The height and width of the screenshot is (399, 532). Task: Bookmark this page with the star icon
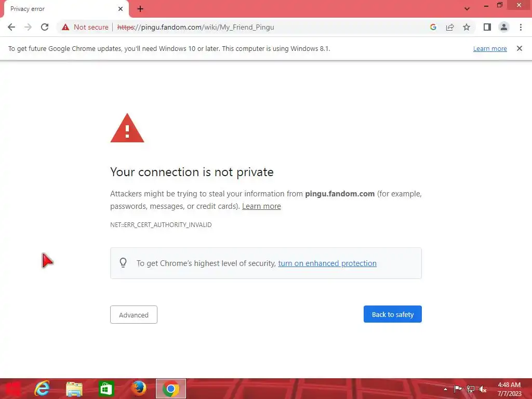click(467, 27)
